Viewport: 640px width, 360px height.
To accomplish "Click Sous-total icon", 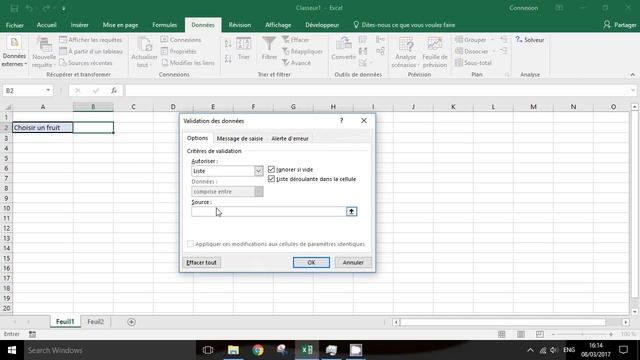I will click(x=473, y=63).
